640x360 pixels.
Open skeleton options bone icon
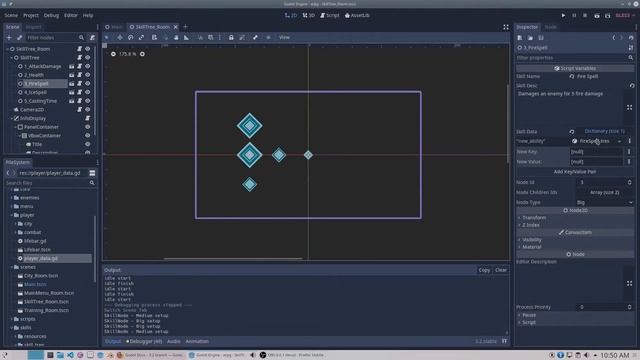pos(255,38)
